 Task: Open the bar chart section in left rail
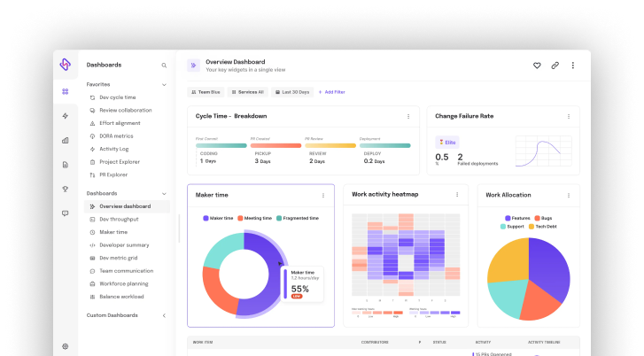click(x=65, y=140)
